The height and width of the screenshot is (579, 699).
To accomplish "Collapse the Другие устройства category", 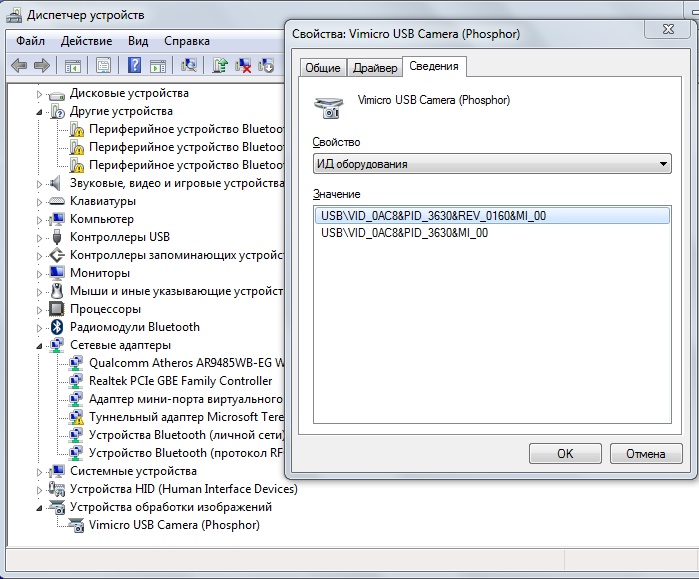I will (40, 111).
